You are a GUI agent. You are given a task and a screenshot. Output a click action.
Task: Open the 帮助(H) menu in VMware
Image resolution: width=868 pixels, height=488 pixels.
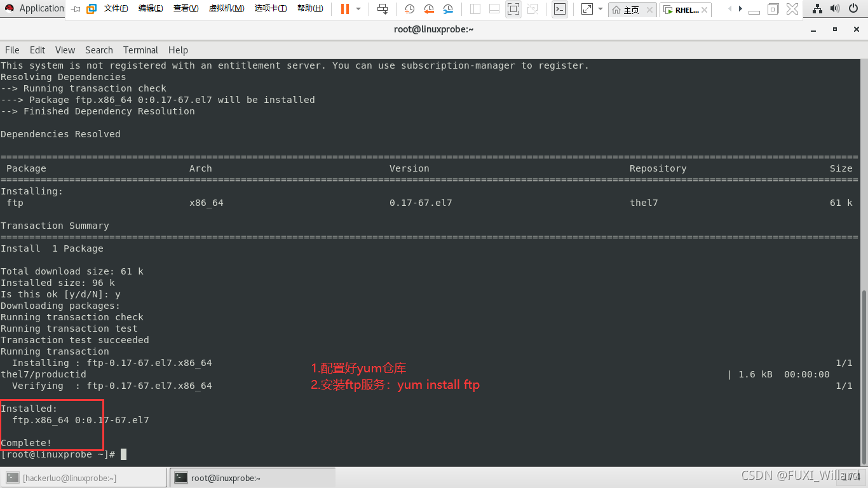[310, 9]
